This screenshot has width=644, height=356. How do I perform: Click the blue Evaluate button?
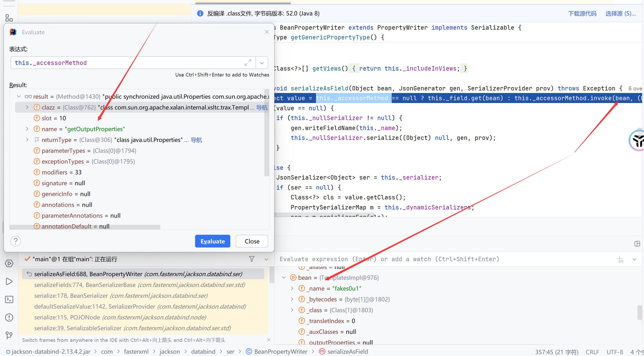(213, 241)
